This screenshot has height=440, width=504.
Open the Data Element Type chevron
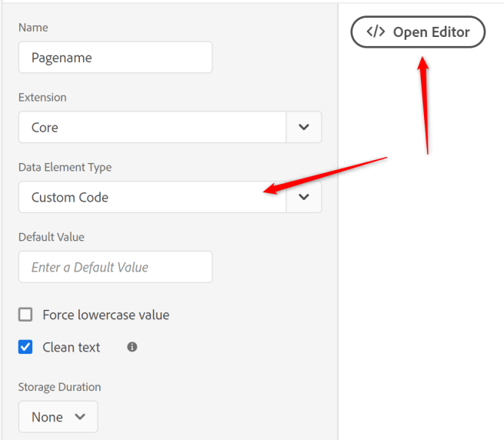click(304, 197)
